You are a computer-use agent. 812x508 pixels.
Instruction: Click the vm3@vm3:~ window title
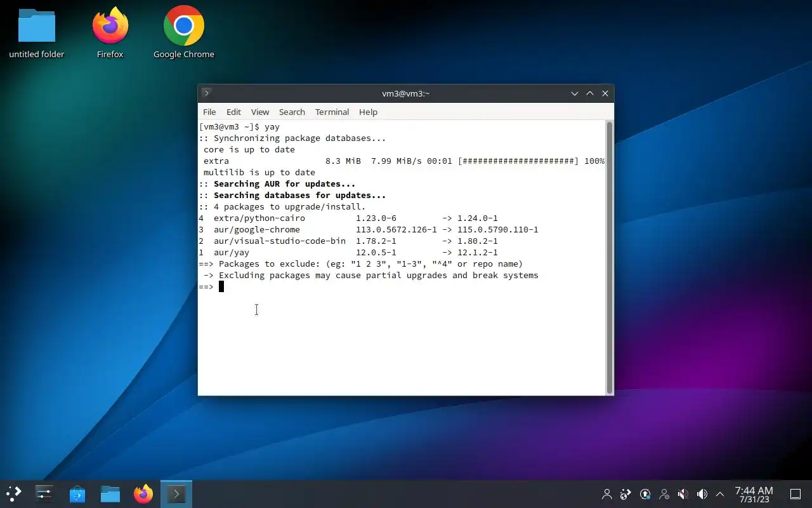point(406,93)
